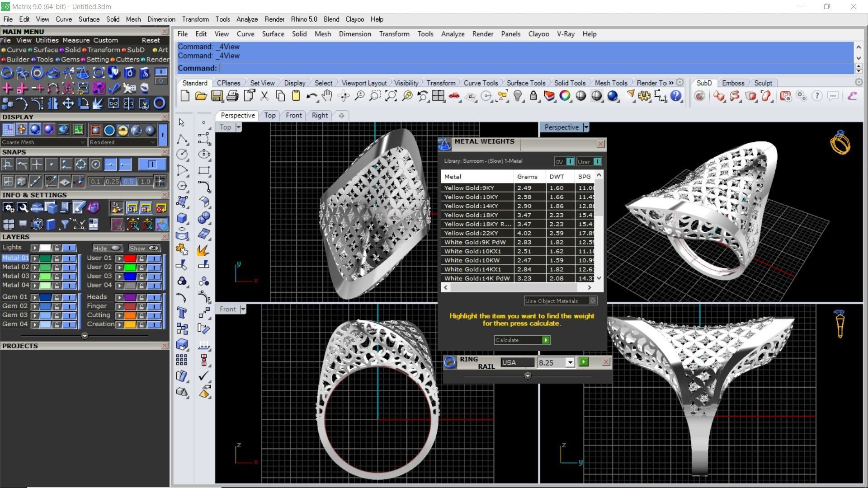
Task: Click the Zoom Extents icon
Action: point(391,96)
